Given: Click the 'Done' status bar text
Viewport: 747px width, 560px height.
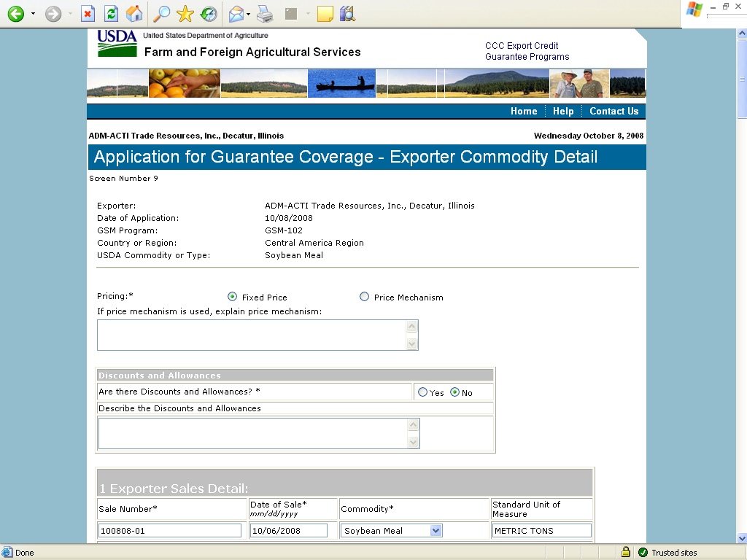Looking at the screenshot, I should coord(24,553).
